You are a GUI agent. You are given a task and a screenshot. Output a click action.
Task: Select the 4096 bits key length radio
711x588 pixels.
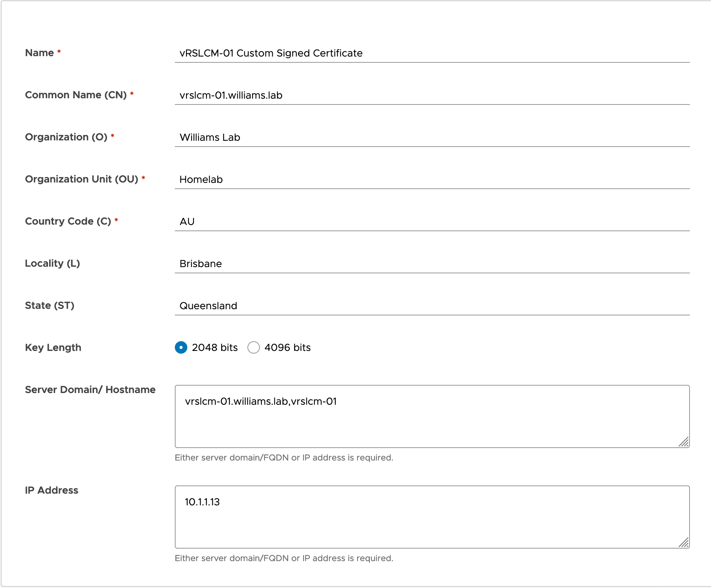(254, 347)
